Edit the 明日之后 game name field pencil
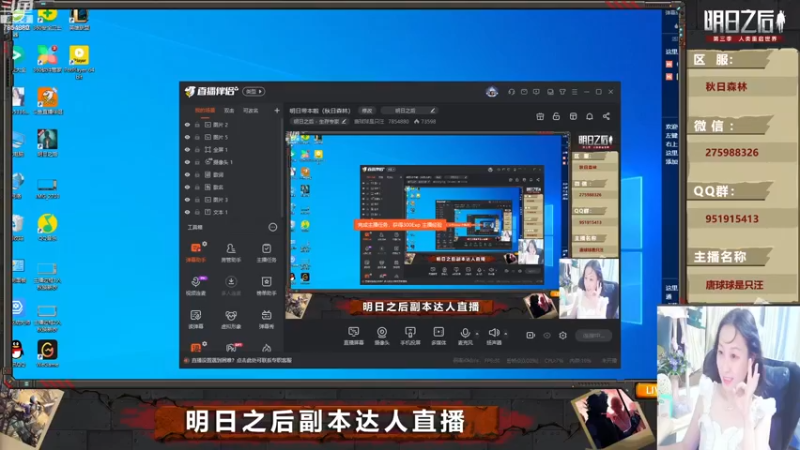The width and height of the screenshot is (800, 450). click(x=433, y=110)
